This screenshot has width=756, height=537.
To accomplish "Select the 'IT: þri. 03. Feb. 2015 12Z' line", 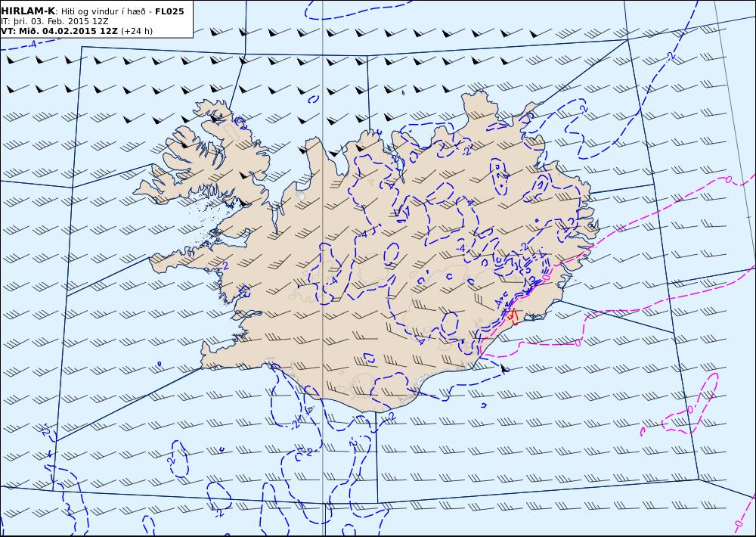I will pos(54,22).
